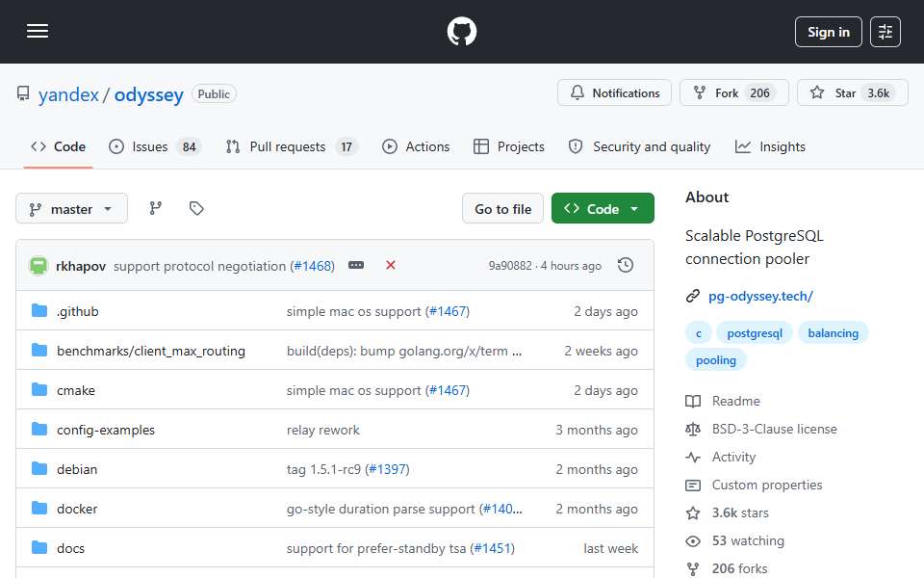This screenshot has width=924, height=578.
Task: Click the Sign in button
Action: coord(828,32)
